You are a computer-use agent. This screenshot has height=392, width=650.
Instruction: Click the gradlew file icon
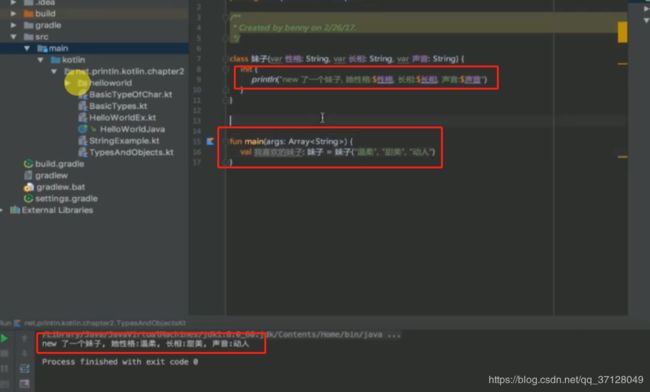pyautogui.click(x=28, y=176)
